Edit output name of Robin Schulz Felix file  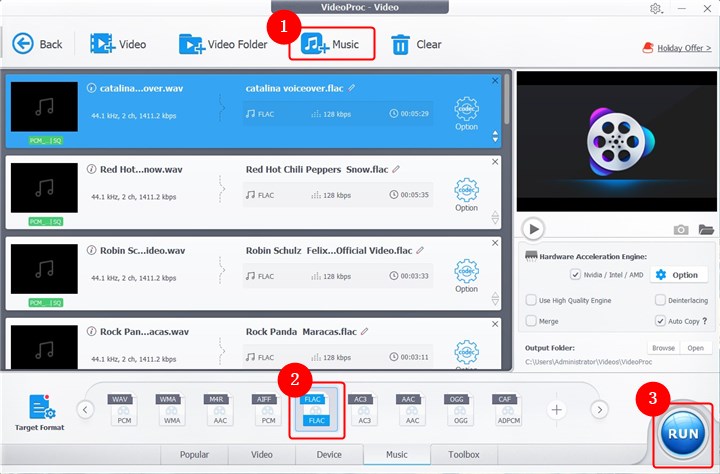point(420,250)
